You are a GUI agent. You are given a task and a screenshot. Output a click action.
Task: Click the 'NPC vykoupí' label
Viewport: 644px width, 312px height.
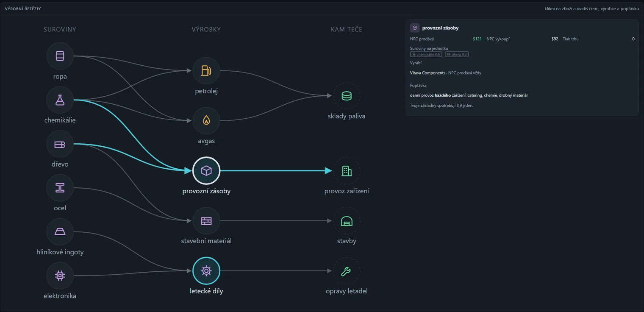tap(498, 39)
